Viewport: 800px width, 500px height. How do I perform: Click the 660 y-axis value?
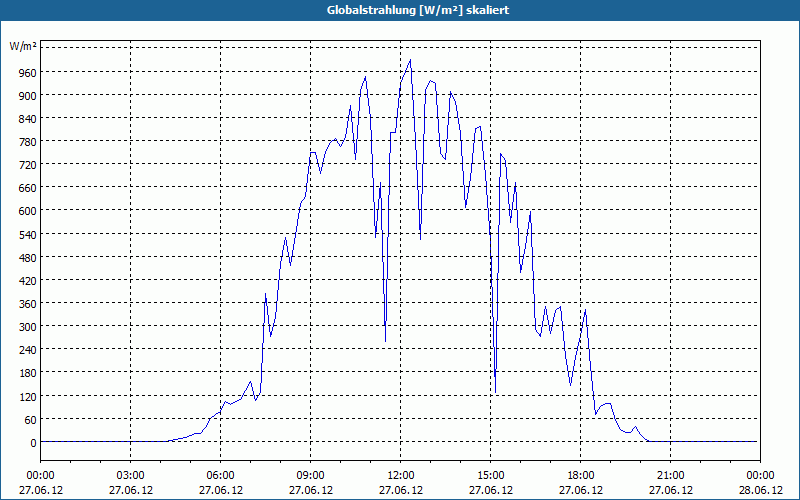(28, 188)
